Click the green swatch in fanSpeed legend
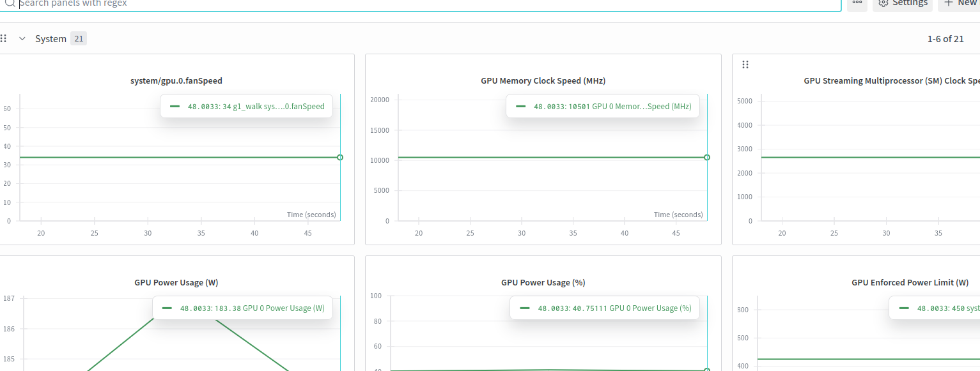The image size is (980, 371). (x=175, y=107)
